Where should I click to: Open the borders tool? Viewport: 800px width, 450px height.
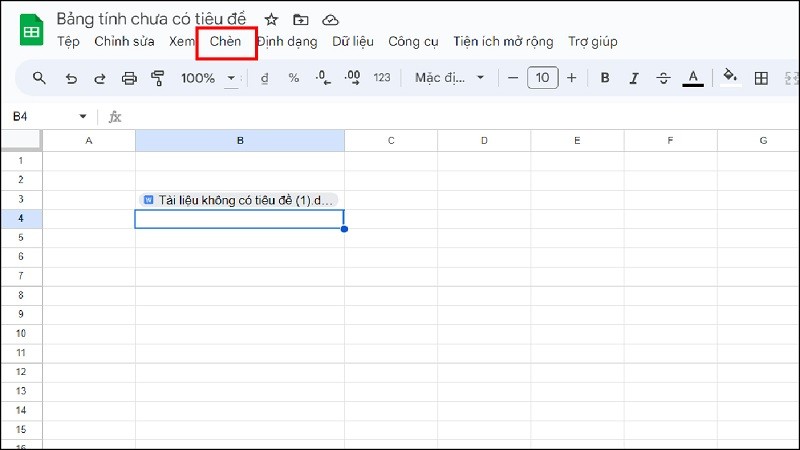tap(761, 78)
